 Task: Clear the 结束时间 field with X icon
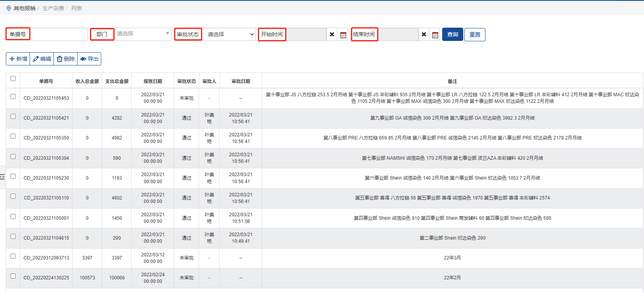424,35
